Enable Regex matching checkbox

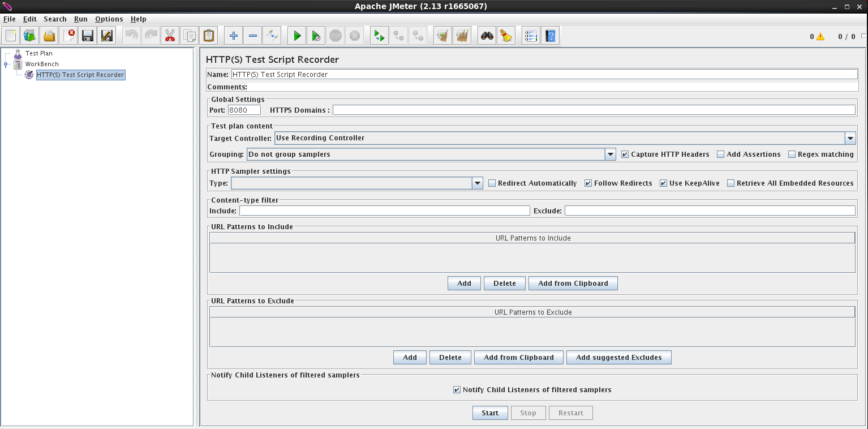coord(792,154)
